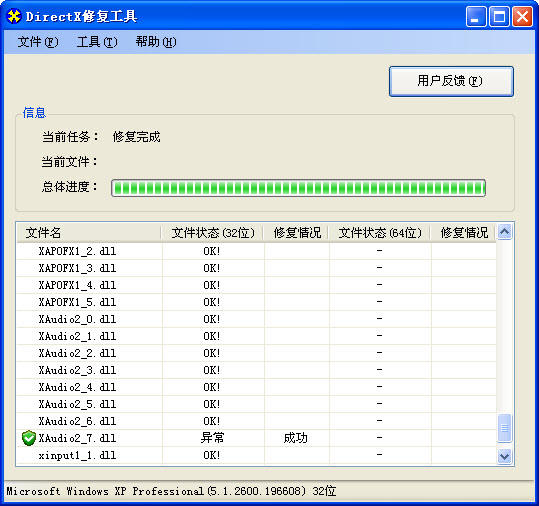The height and width of the screenshot is (506, 539).
Task: Select the XAPOFX1_2.dll row
Action: pos(256,251)
